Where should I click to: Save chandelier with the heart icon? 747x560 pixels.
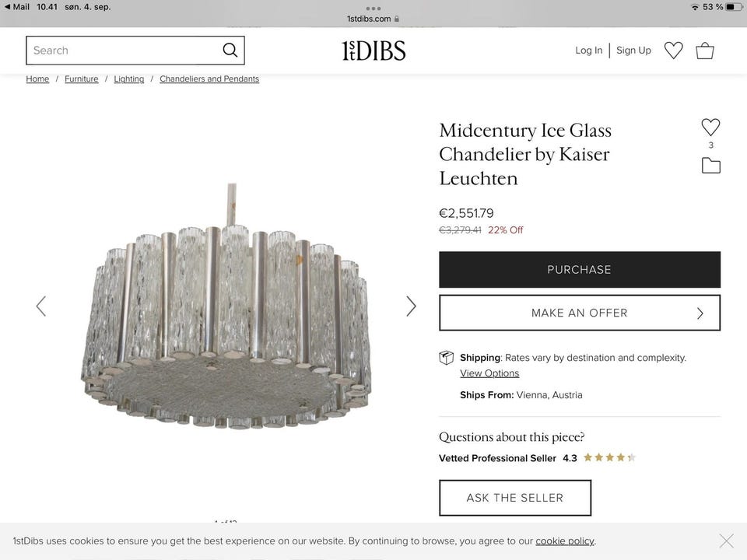point(710,128)
